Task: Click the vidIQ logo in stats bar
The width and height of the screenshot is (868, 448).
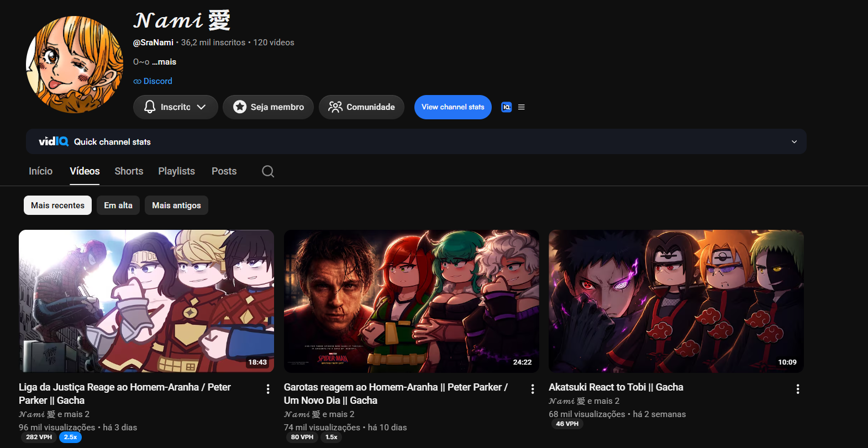Action: pos(54,141)
